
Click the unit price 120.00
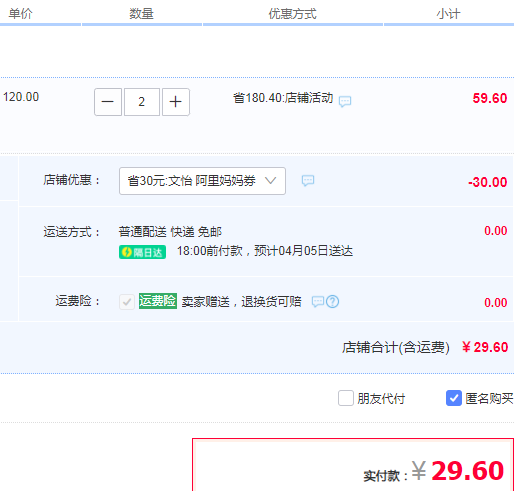pos(21,97)
